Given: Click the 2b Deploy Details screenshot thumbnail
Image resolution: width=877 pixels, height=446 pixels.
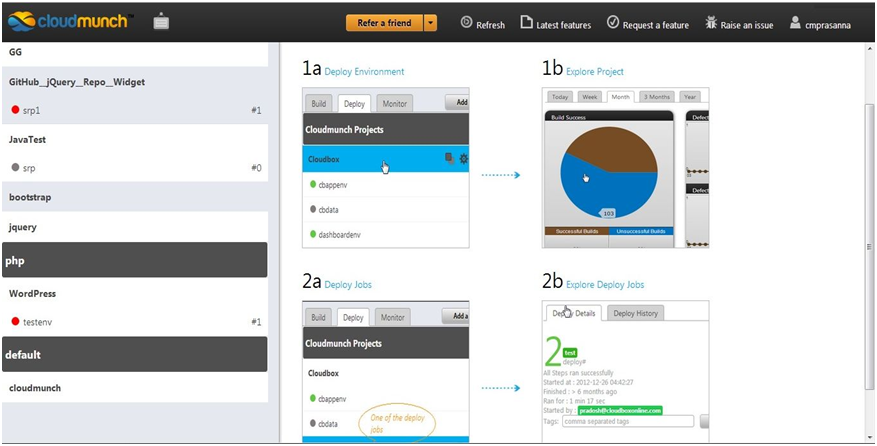Looking at the screenshot, I should pos(625,372).
